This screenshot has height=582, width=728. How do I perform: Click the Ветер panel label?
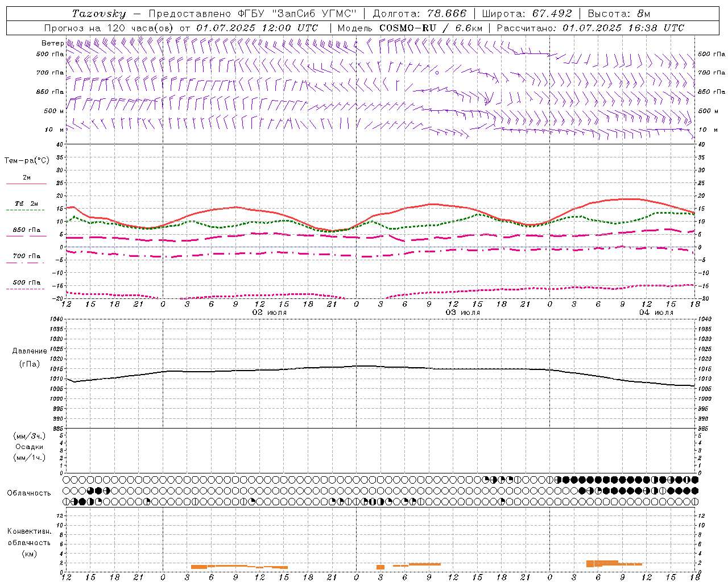point(53,43)
